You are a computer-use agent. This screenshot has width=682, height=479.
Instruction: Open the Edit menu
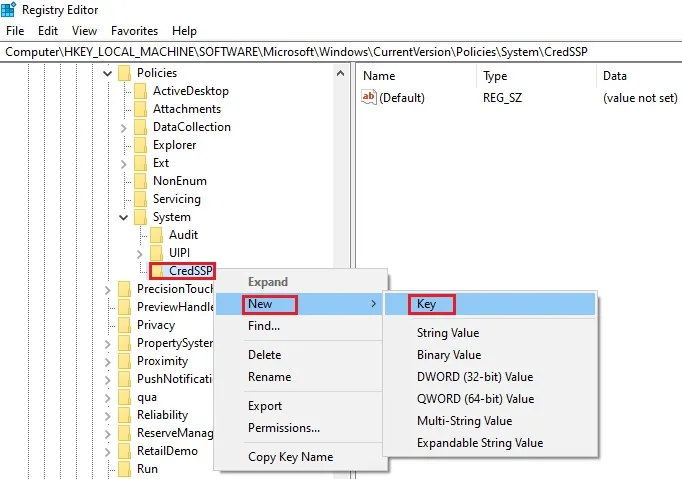[48, 31]
